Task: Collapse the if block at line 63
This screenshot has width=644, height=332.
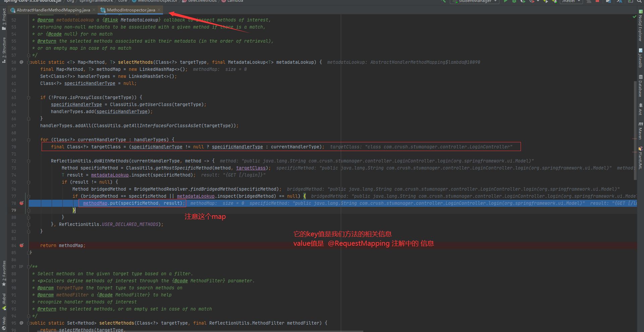Action: [x=29, y=98]
